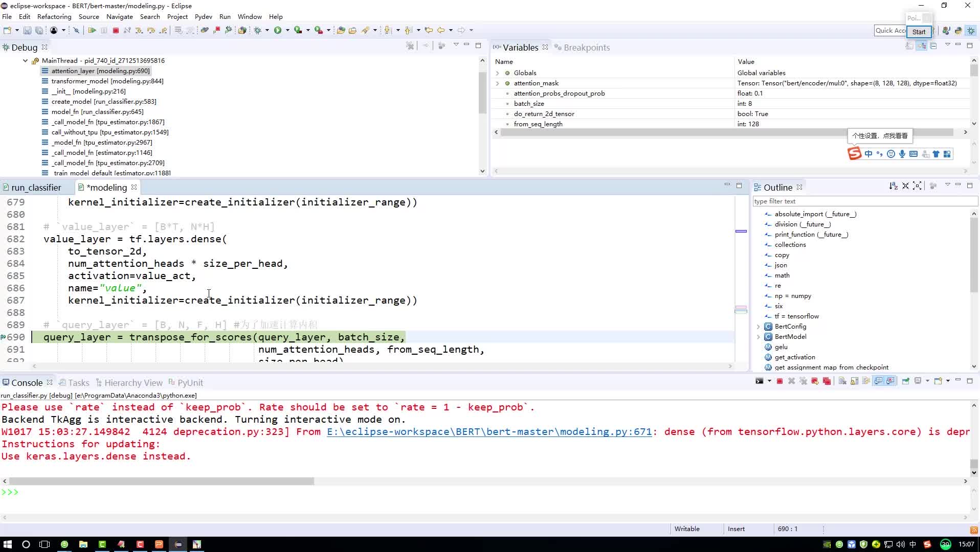The height and width of the screenshot is (552, 980).
Task: Click the Save All toolbar icon
Action: 39,31
